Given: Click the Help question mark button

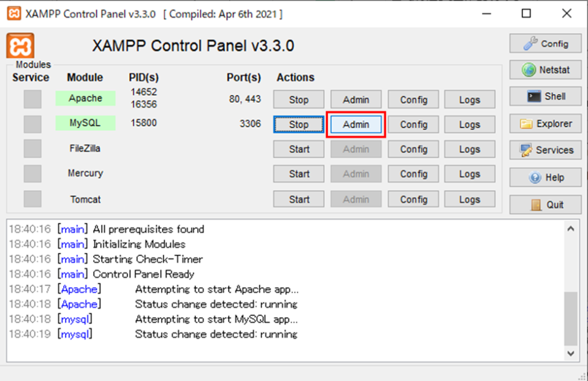Looking at the screenshot, I should (546, 178).
